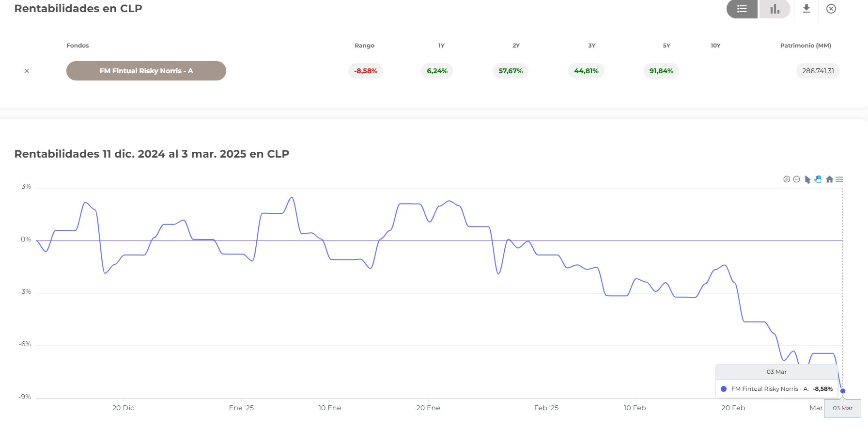Close the Rentabilidades panel with circled X
The width and height of the screenshot is (868, 433).
(x=831, y=9)
